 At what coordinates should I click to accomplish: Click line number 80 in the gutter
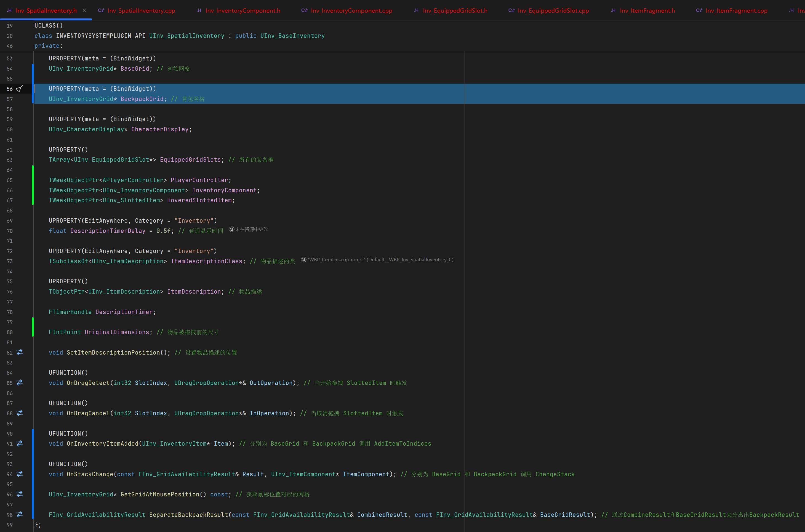[x=9, y=332]
